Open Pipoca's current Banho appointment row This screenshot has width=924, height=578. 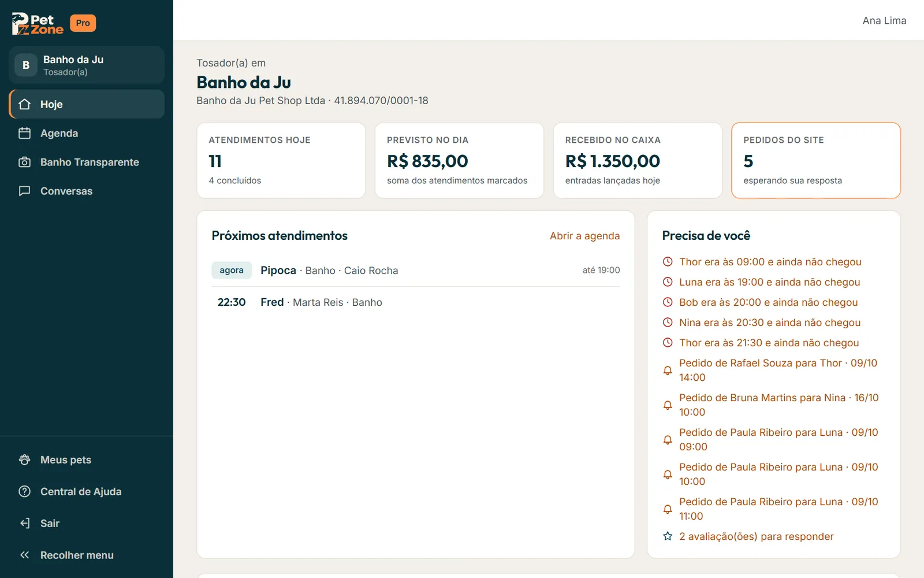point(416,271)
